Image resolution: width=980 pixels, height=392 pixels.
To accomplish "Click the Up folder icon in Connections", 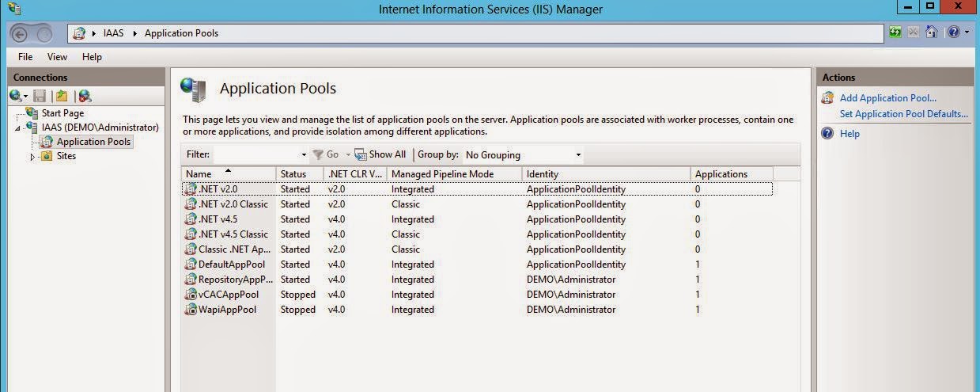I will (x=62, y=96).
